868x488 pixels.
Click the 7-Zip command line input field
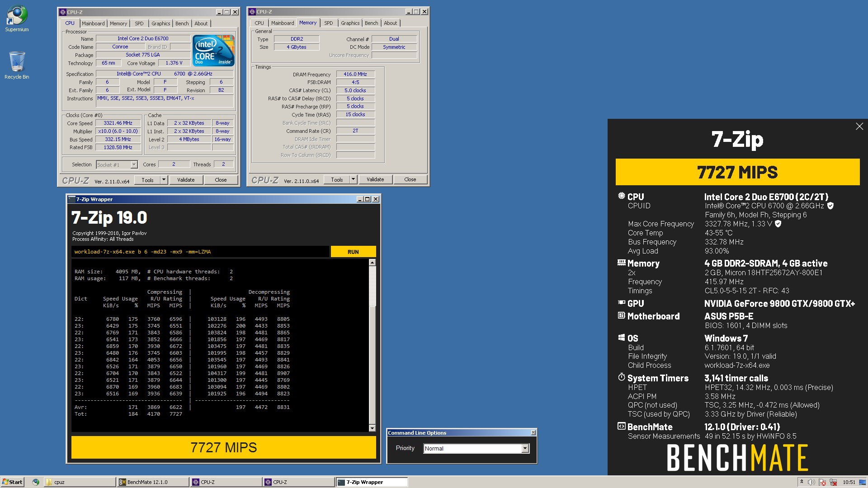coord(200,252)
